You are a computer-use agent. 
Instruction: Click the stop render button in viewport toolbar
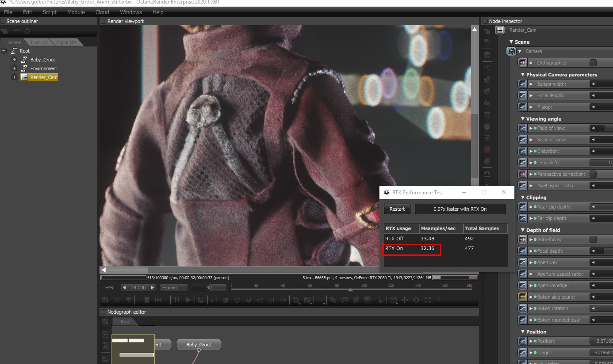[147, 300]
